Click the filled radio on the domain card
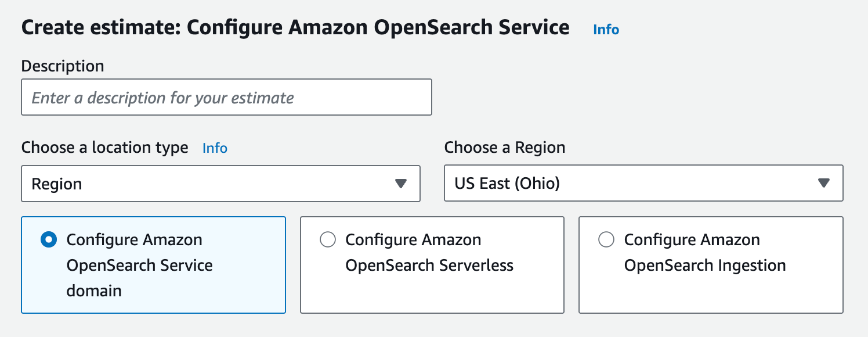868x337 pixels. pyautogui.click(x=49, y=239)
